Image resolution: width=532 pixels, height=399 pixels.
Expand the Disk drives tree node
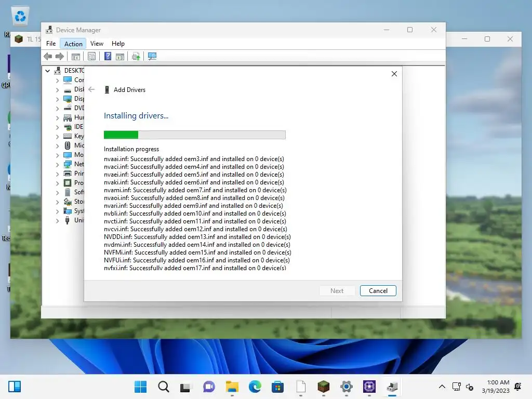57,89
